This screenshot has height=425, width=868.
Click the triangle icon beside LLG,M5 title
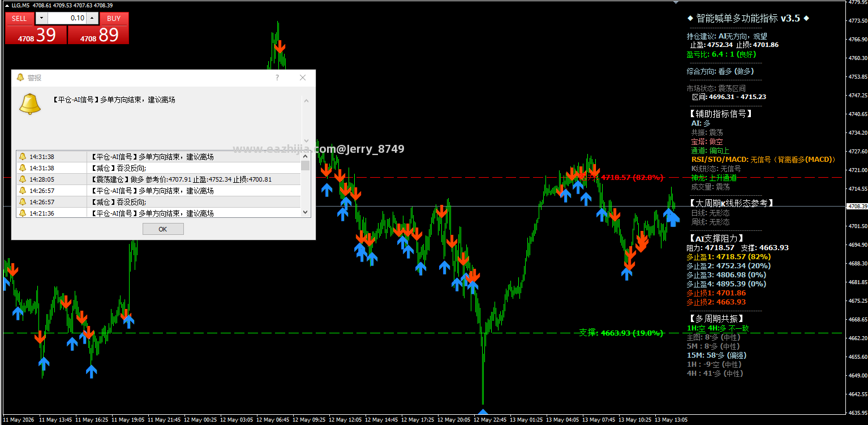coord(6,5)
